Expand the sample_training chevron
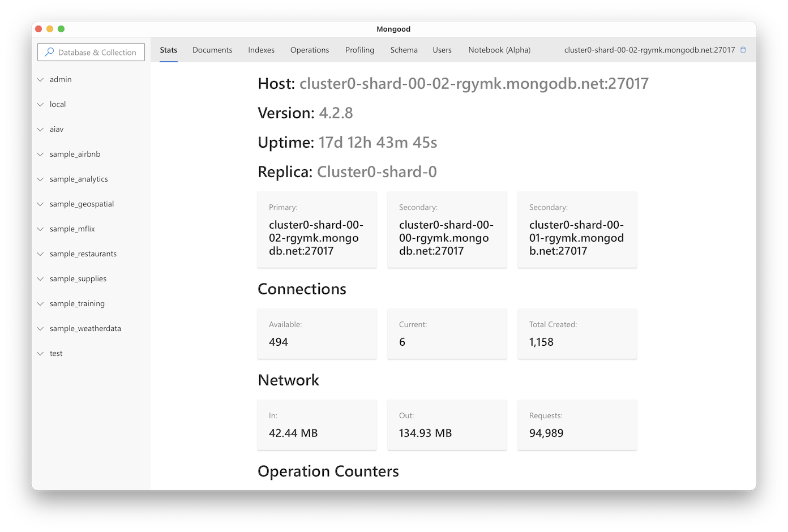 pyautogui.click(x=40, y=303)
